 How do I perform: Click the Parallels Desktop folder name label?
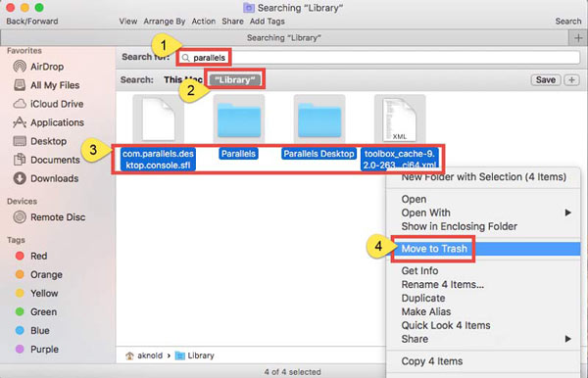tap(318, 154)
